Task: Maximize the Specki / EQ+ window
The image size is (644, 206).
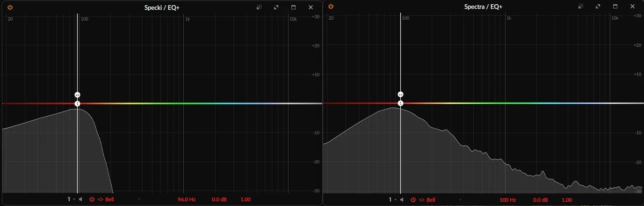Action: point(293,7)
